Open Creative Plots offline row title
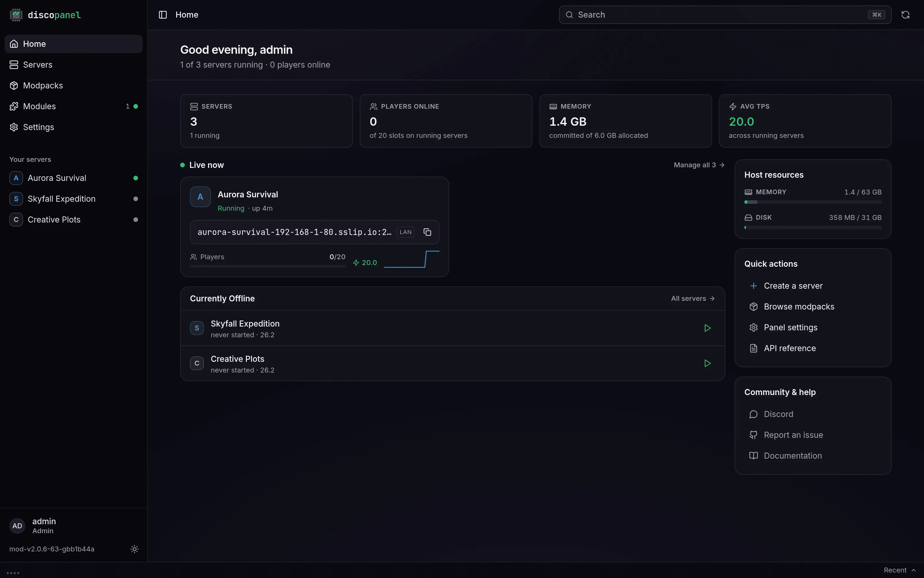 pos(237,359)
